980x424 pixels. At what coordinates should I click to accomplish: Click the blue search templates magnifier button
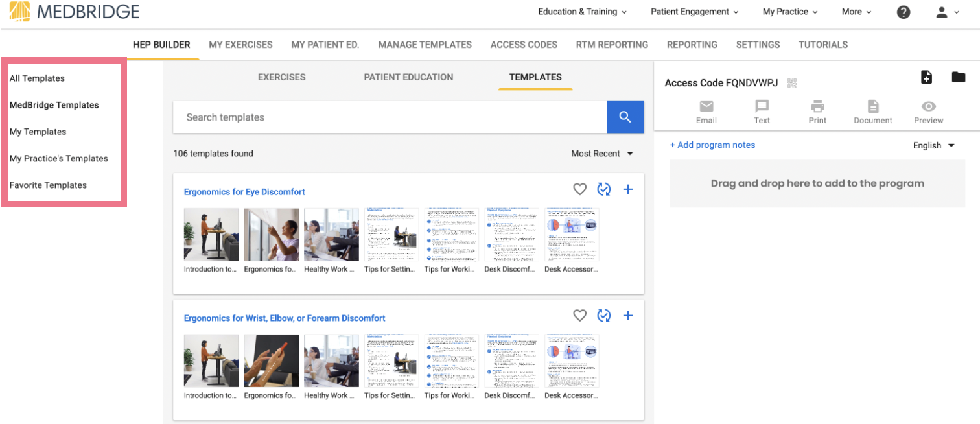click(x=625, y=117)
